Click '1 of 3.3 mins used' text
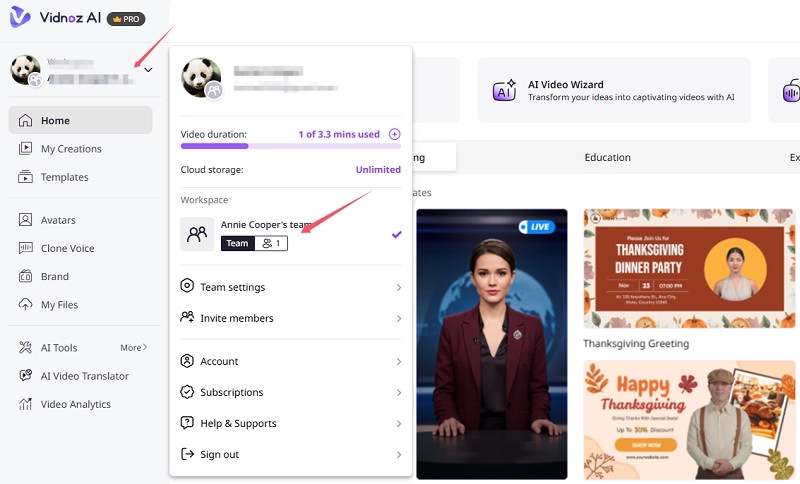 tap(339, 134)
